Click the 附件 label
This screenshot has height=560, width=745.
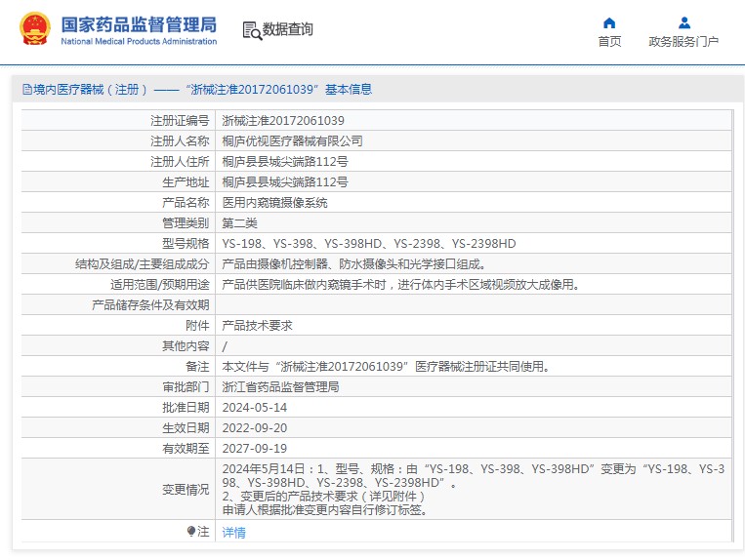pyautogui.click(x=197, y=326)
